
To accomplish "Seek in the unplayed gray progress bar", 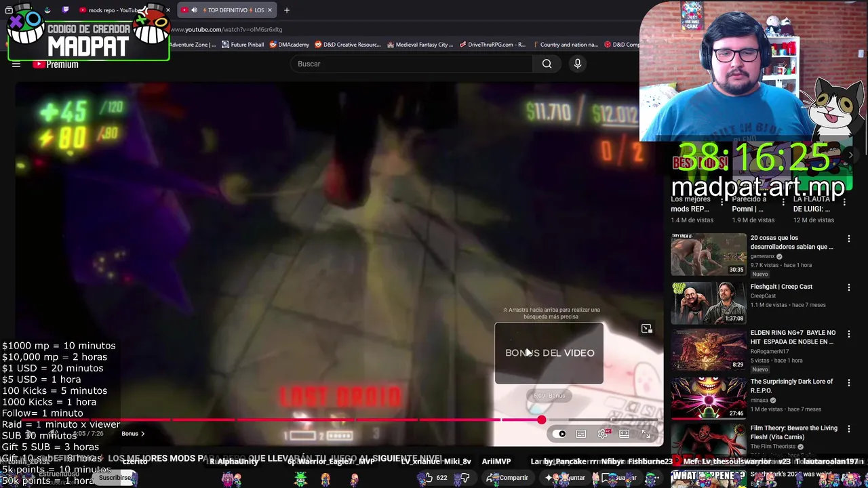I will click(601, 420).
